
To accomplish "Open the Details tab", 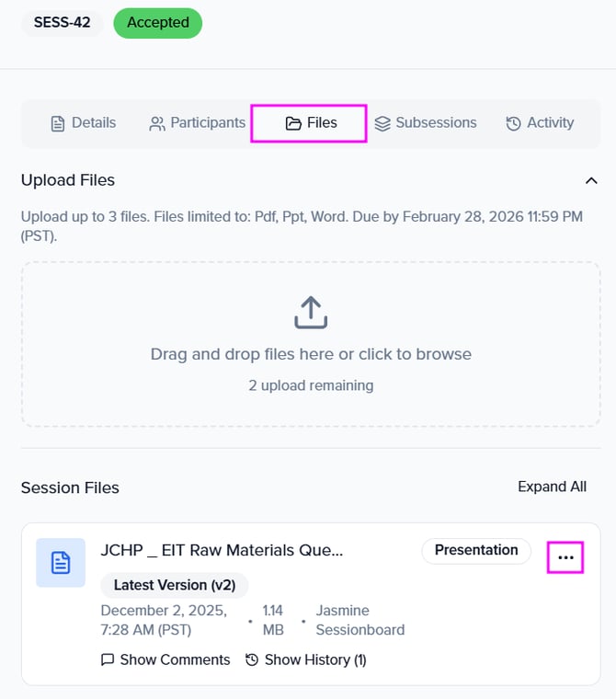I will click(83, 123).
